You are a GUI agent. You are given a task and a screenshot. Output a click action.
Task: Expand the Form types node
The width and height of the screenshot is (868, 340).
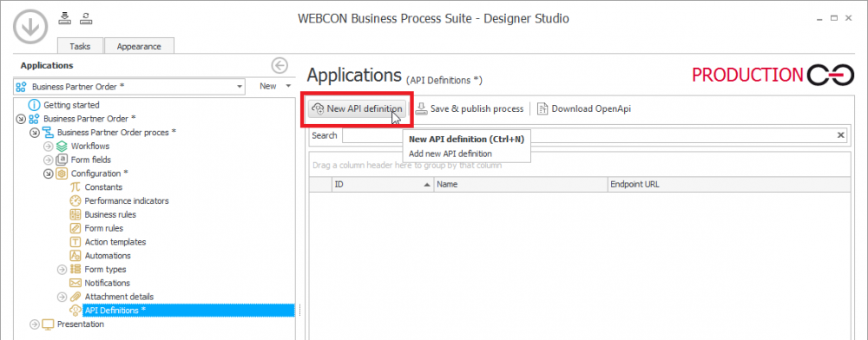[x=62, y=270]
